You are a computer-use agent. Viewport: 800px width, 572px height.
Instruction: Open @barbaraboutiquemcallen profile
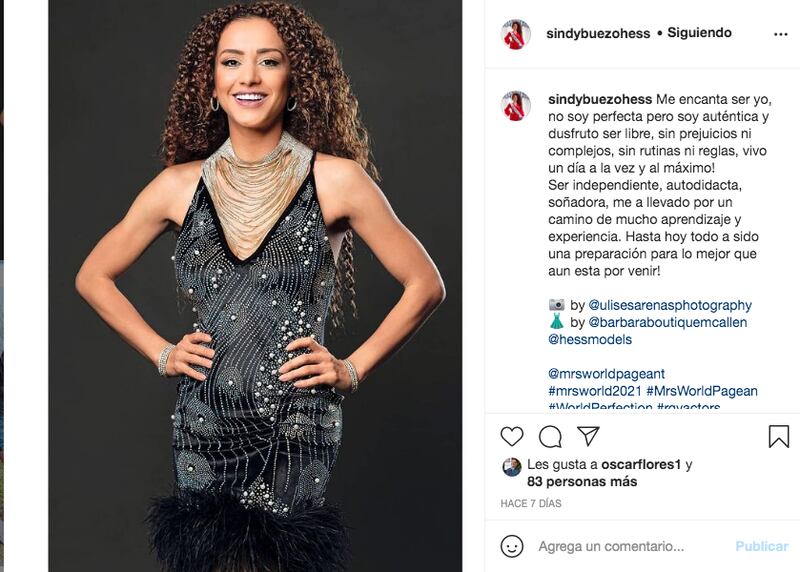point(667,322)
